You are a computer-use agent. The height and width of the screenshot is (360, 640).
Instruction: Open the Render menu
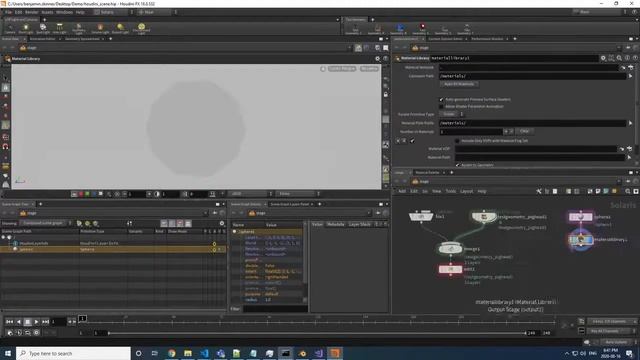tap(32, 12)
